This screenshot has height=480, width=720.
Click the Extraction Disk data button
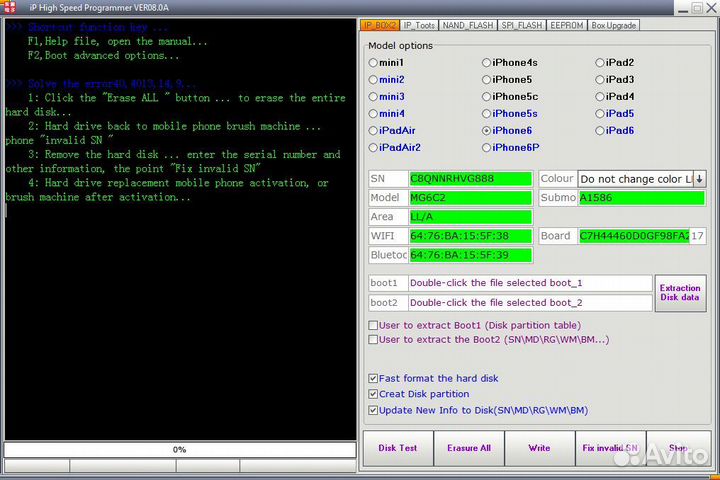[x=680, y=293]
